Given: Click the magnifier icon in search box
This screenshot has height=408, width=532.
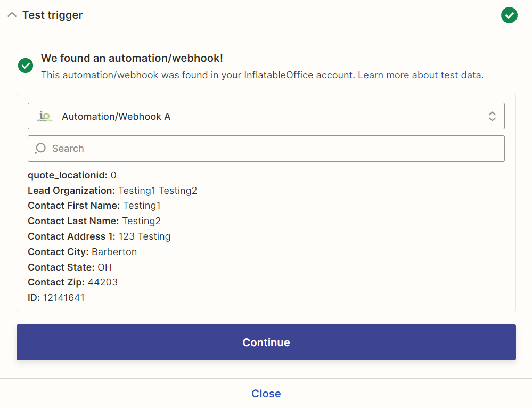Looking at the screenshot, I should (x=40, y=148).
